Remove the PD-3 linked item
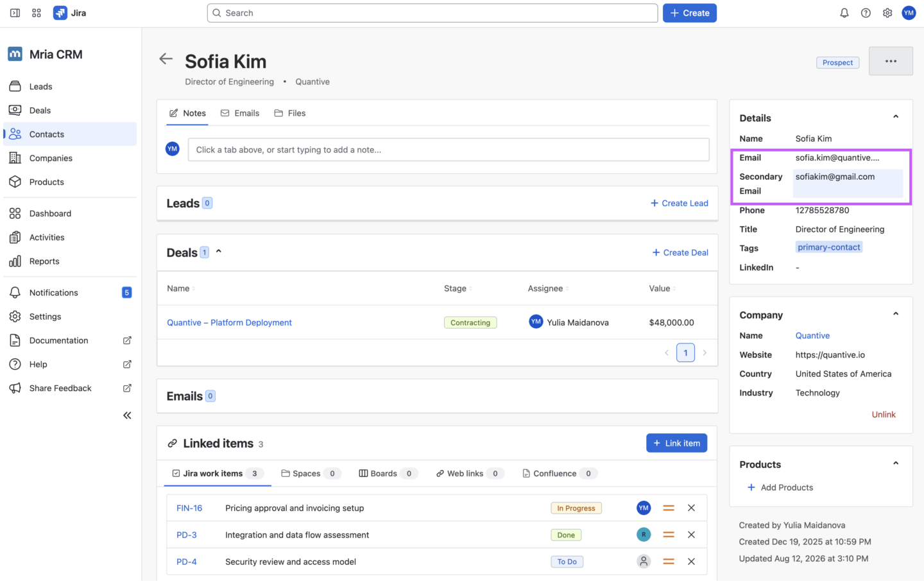The height and width of the screenshot is (581, 924). tap(692, 535)
